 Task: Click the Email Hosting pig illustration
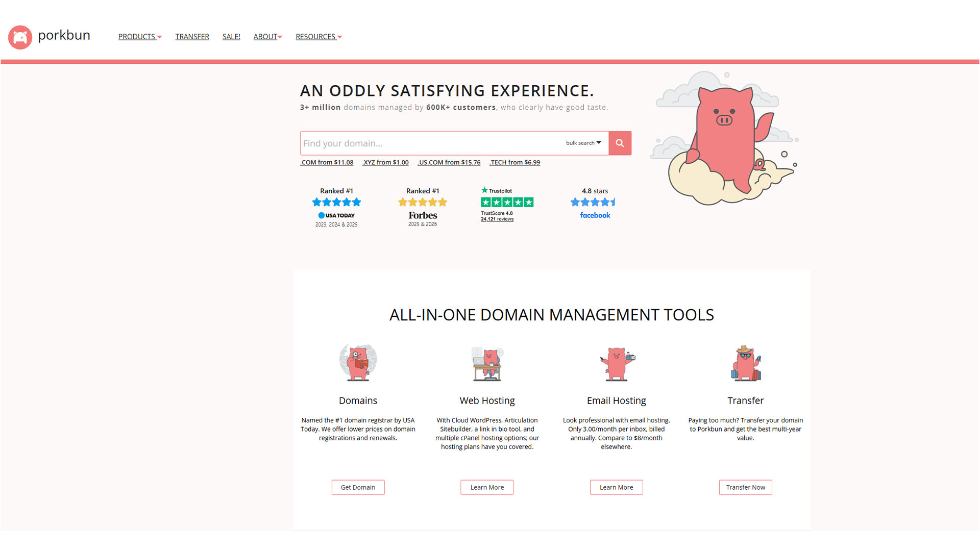click(x=617, y=364)
